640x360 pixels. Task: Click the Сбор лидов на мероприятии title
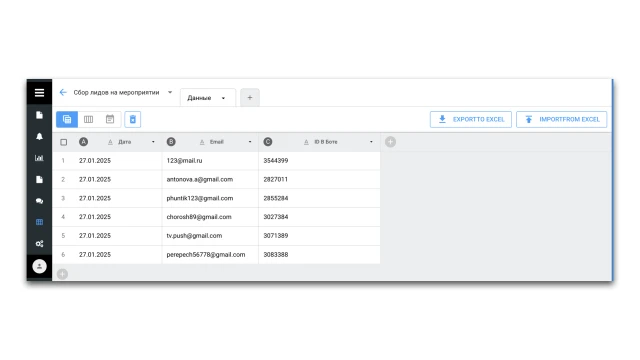tap(116, 92)
